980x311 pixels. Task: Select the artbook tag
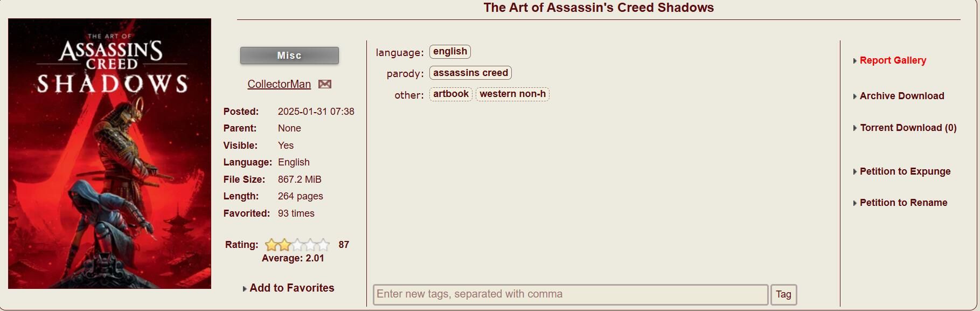point(450,94)
